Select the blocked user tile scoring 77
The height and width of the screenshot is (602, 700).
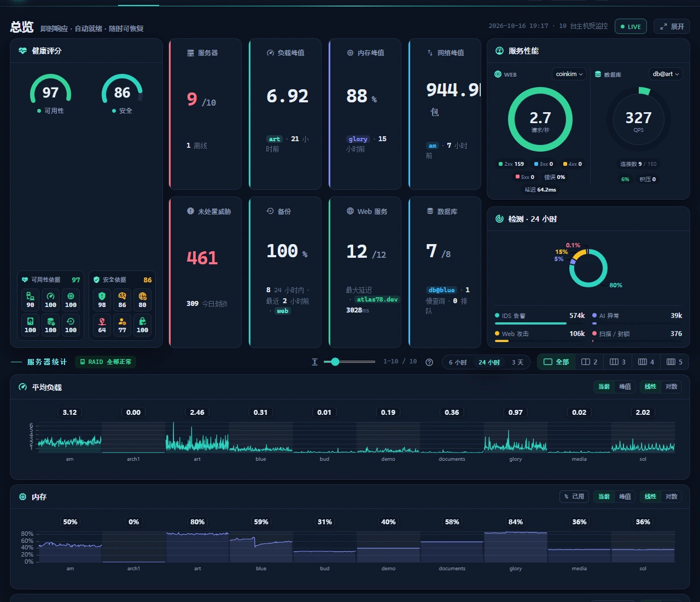(122, 325)
